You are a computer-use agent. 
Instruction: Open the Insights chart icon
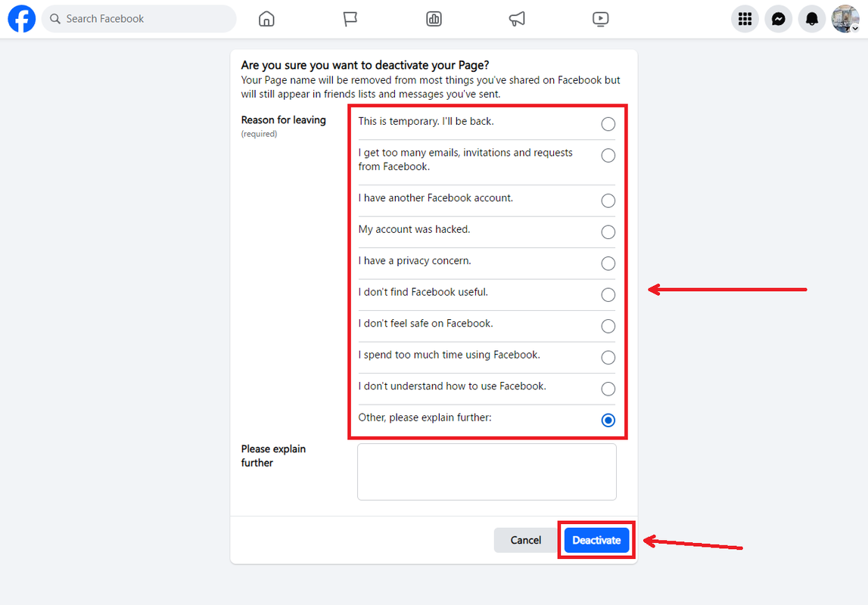[434, 19]
